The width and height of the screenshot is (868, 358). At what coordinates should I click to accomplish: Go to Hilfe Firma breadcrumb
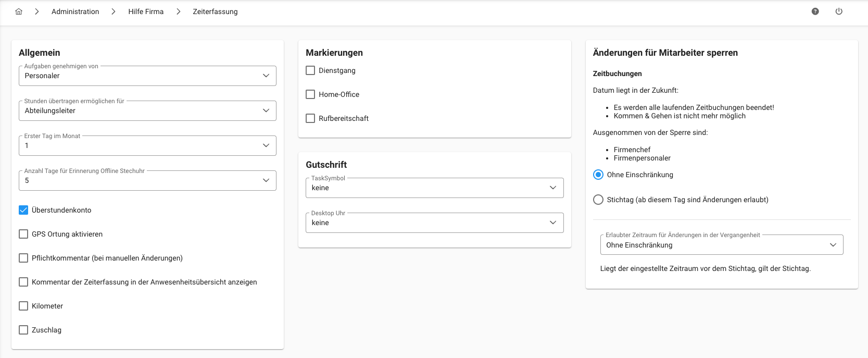(x=146, y=11)
